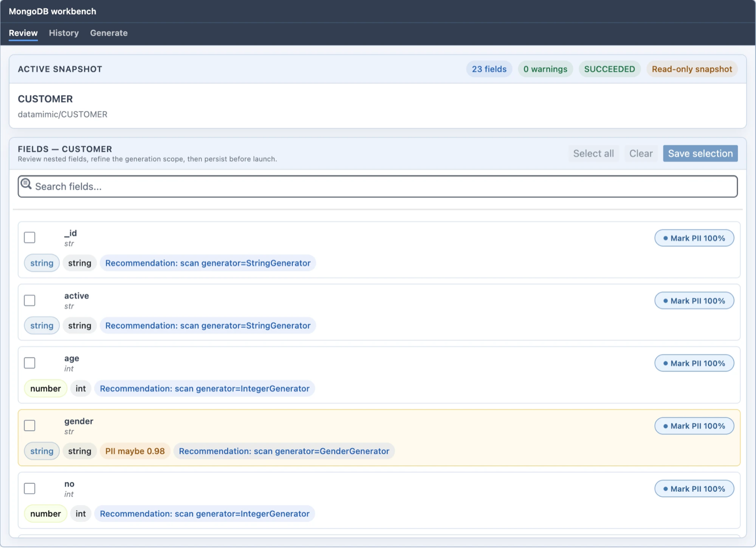Switch to the Review tab
The height and width of the screenshot is (548, 756).
tap(23, 33)
